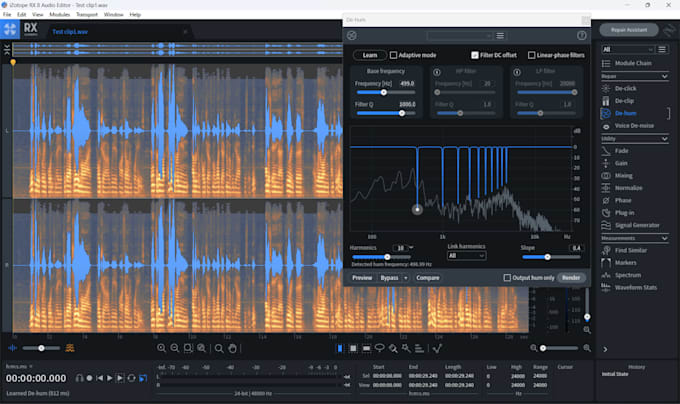The image size is (680, 404).
Task: Open the Modules menu
Action: [59, 14]
